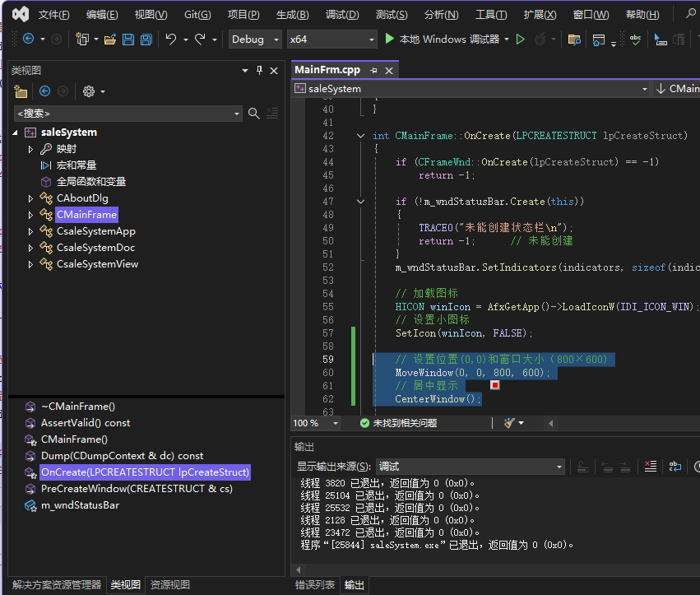Open the 100 % zoom level dropdown
This screenshot has width=700, height=595.
tap(315, 423)
